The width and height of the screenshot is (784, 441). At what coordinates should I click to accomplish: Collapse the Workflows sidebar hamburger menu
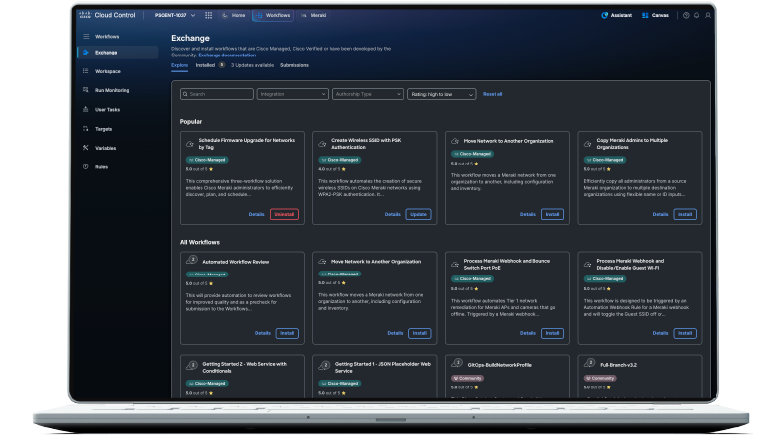click(x=86, y=36)
